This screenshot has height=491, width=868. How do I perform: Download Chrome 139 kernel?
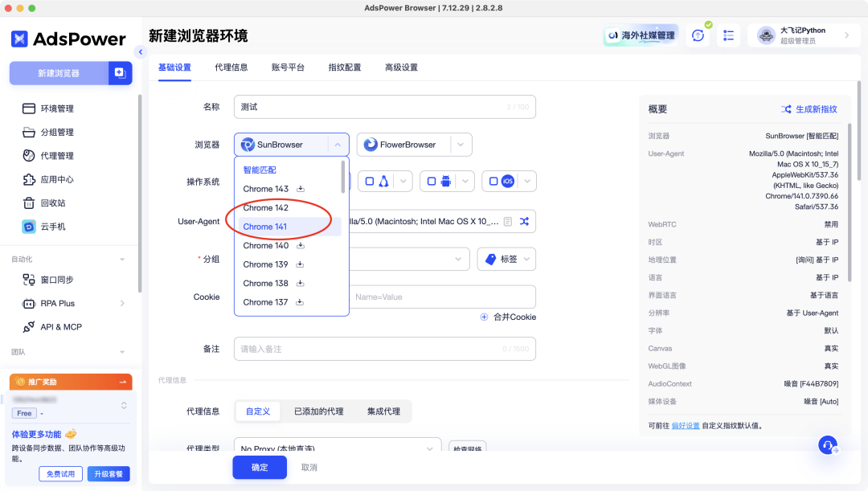point(300,264)
